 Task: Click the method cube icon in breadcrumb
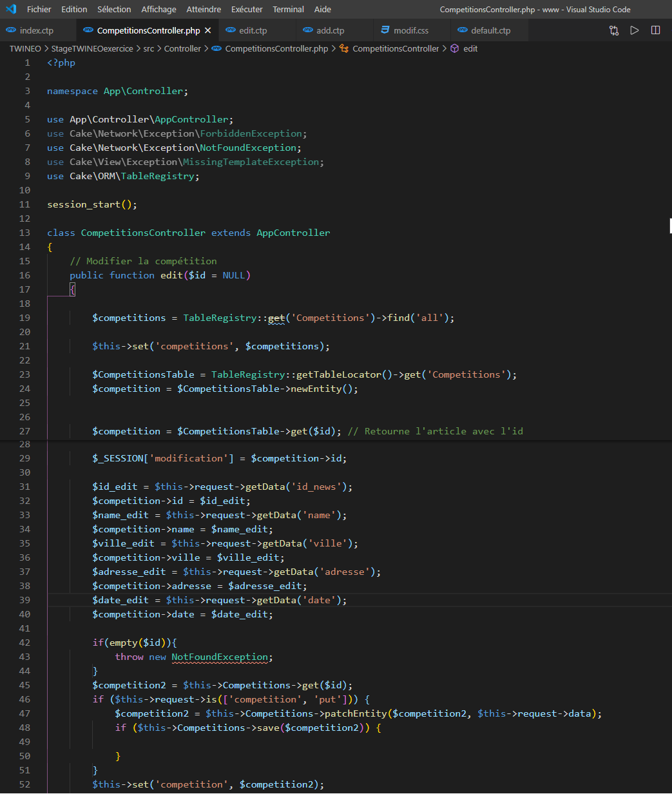(x=455, y=48)
